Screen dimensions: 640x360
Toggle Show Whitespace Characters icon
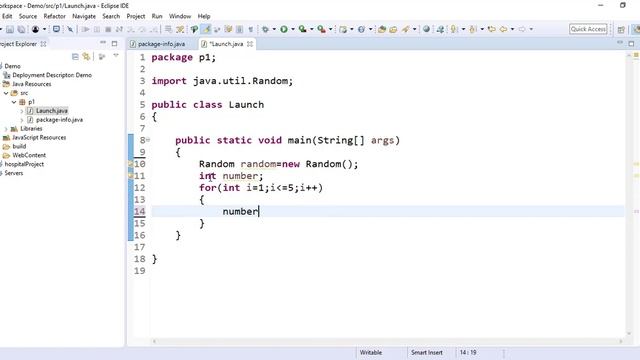(x=251, y=29)
